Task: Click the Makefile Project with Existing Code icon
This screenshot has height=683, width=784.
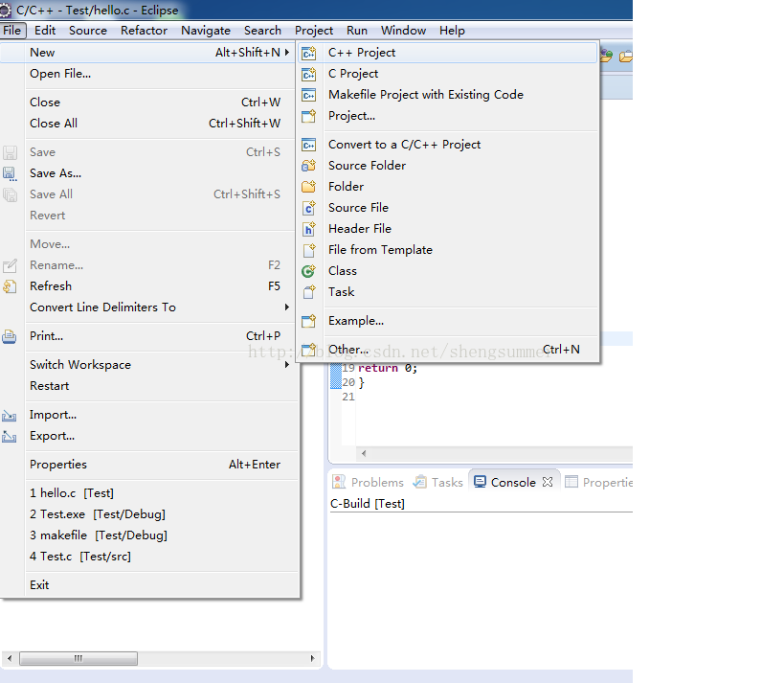Action: click(309, 95)
